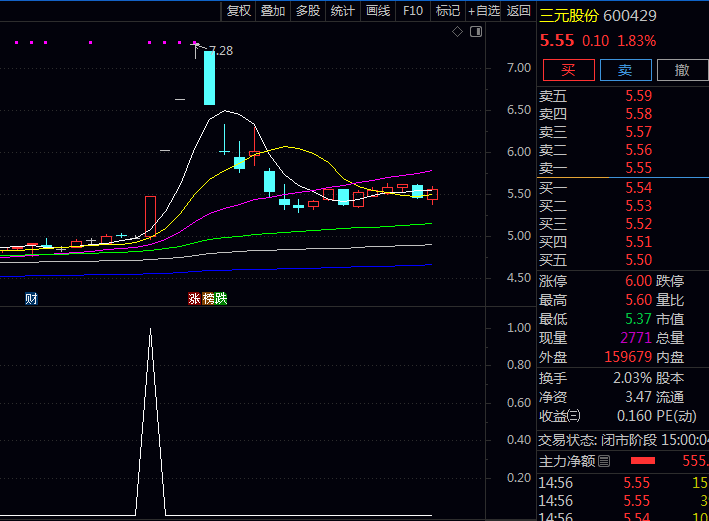
Task: Click the 榜 ranking marker badge
Action: [208, 298]
